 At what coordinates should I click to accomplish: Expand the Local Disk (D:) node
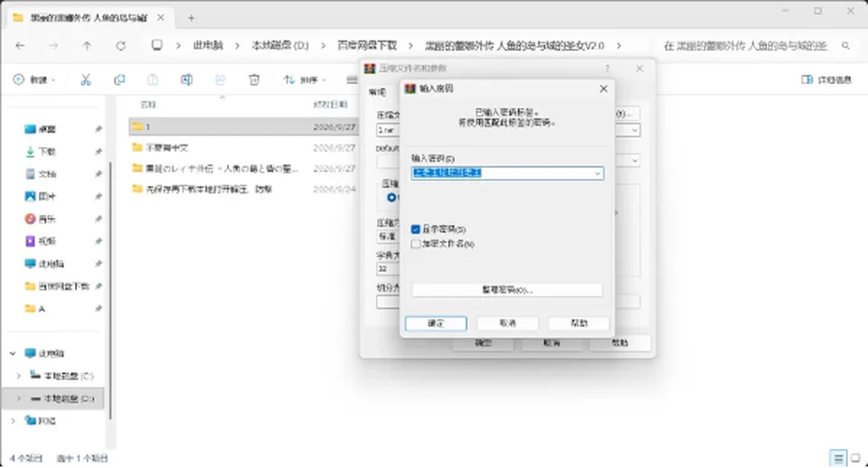tap(19, 398)
